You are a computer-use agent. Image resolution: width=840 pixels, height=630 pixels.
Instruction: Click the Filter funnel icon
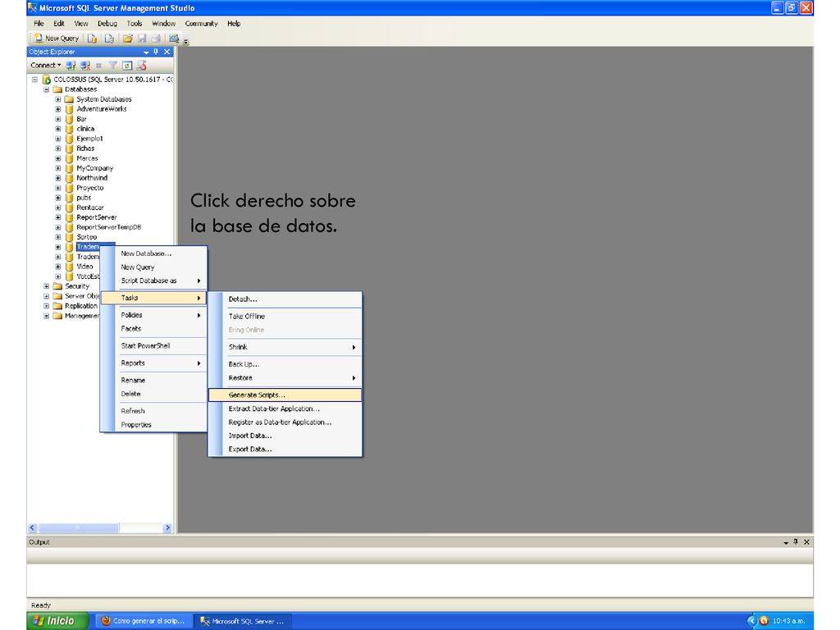(112, 66)
